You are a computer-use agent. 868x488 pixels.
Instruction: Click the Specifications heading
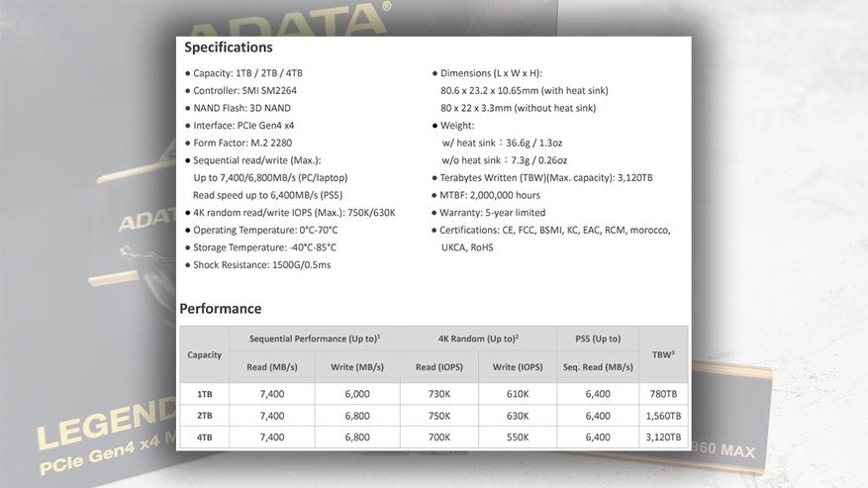228,48
